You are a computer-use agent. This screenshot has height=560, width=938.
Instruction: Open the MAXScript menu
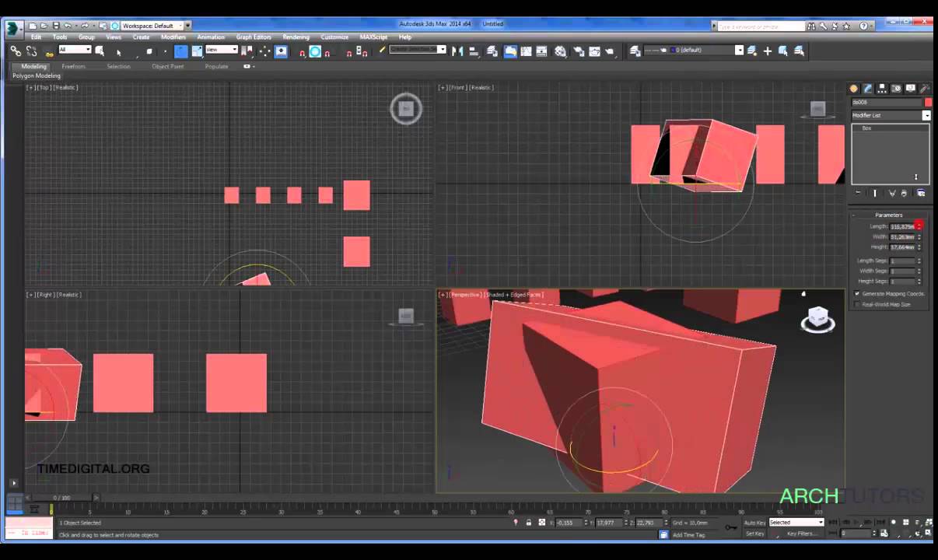click(373, 37)
